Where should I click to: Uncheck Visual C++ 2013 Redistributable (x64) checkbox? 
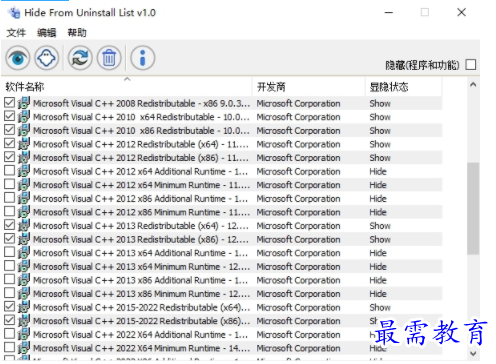[9, 225]
